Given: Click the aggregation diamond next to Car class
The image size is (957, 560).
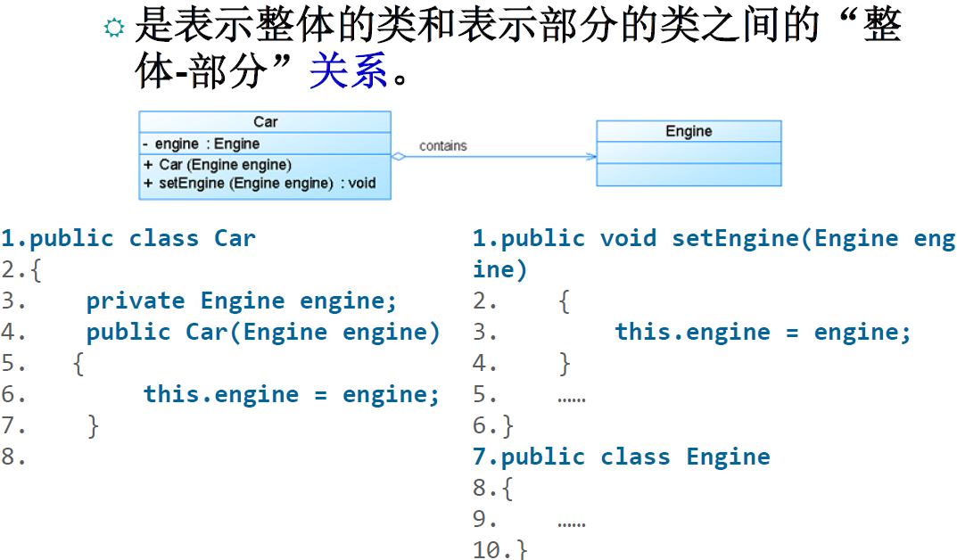Looking at the screenshot, I should [399, 157].
